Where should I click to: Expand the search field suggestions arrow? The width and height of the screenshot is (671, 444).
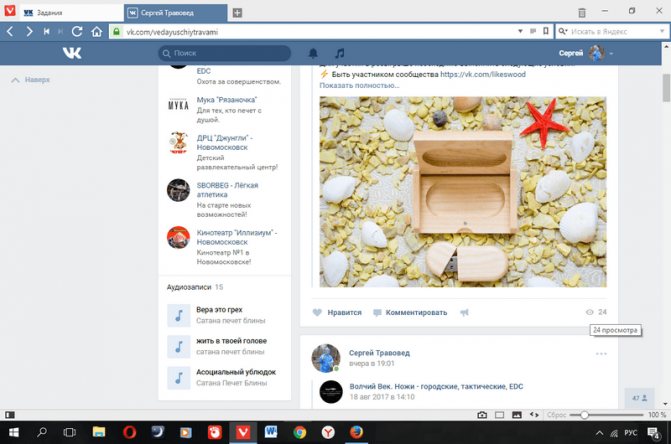pyautogui.click(x=662, y=31)
